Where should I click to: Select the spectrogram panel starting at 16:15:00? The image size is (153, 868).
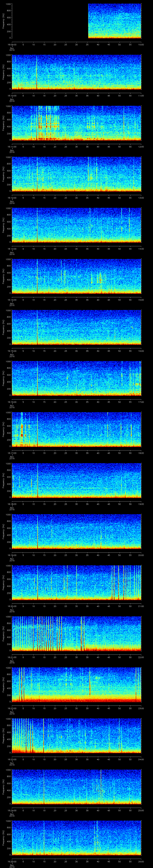pos(77,327)
